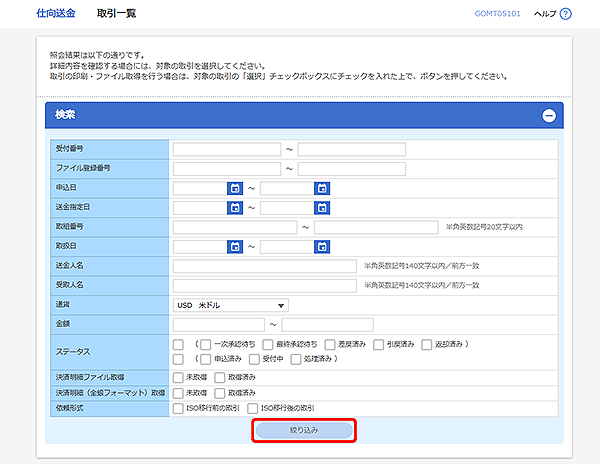600x464 pixels.
Task: Focus the 金額 maximum amount field
Action: pyautogui.click(x=328, y=325)
